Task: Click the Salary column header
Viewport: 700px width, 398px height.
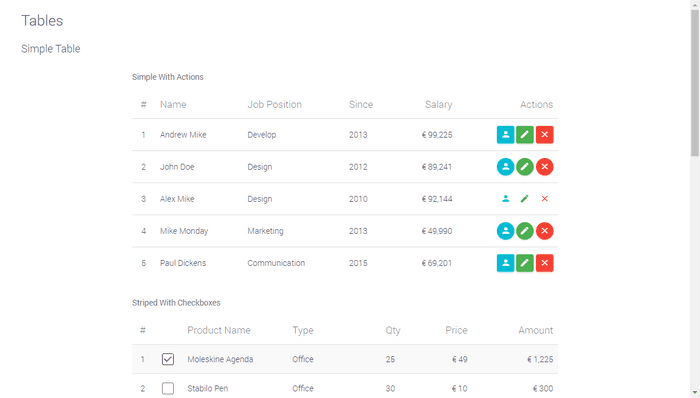Action: coord(438,104)
